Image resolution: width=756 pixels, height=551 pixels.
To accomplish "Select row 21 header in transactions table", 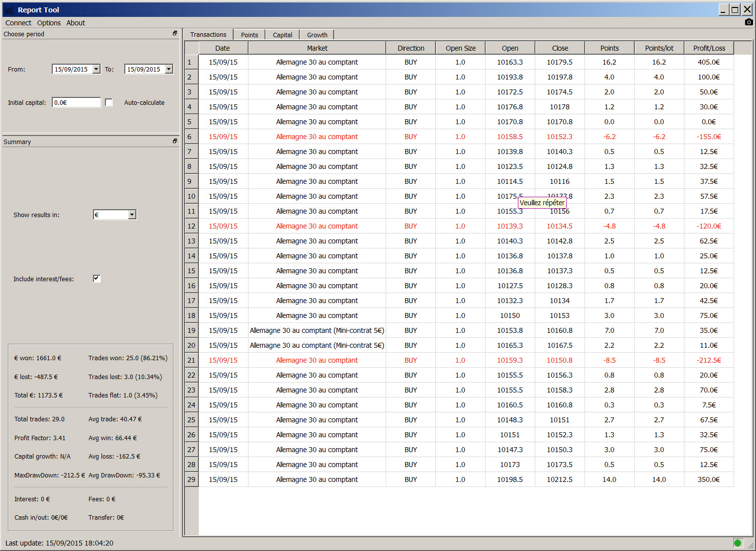I will click(191, 360).
